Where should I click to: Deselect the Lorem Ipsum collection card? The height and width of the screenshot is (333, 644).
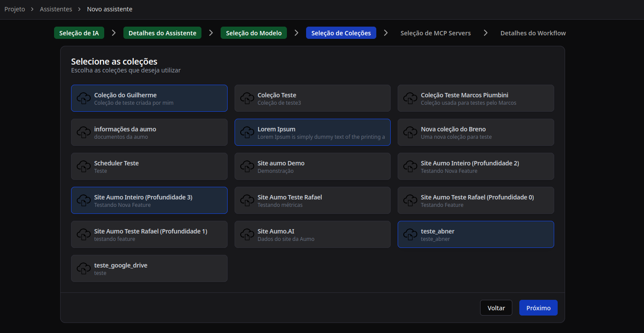(312, 132)
